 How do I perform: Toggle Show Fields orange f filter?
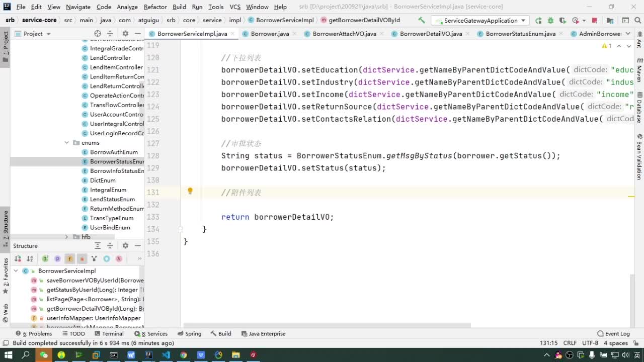(69, 259)
